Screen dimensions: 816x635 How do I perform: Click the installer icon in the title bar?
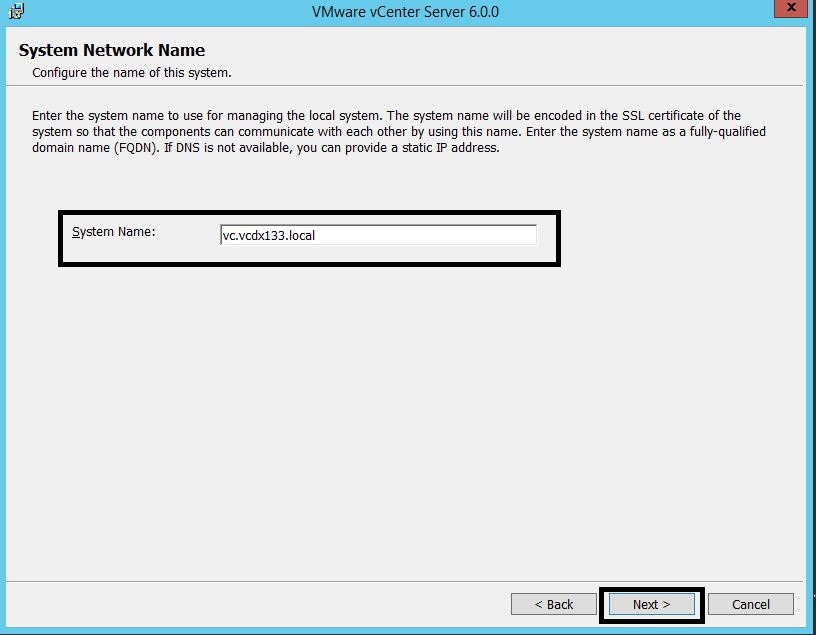coord(15,12)
